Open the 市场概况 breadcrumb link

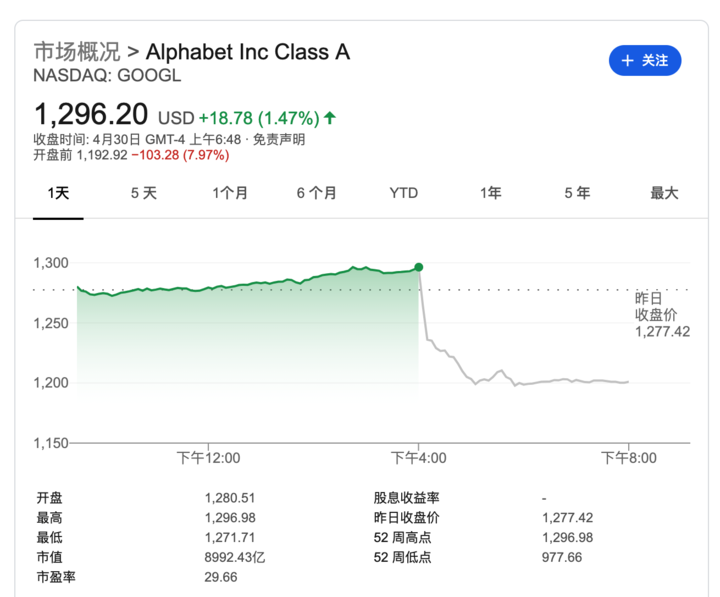77,51
